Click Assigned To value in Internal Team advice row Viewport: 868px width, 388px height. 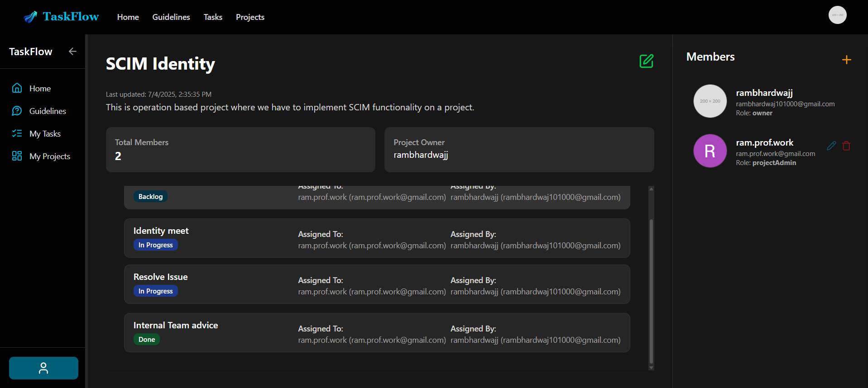[x=372, y=340]
